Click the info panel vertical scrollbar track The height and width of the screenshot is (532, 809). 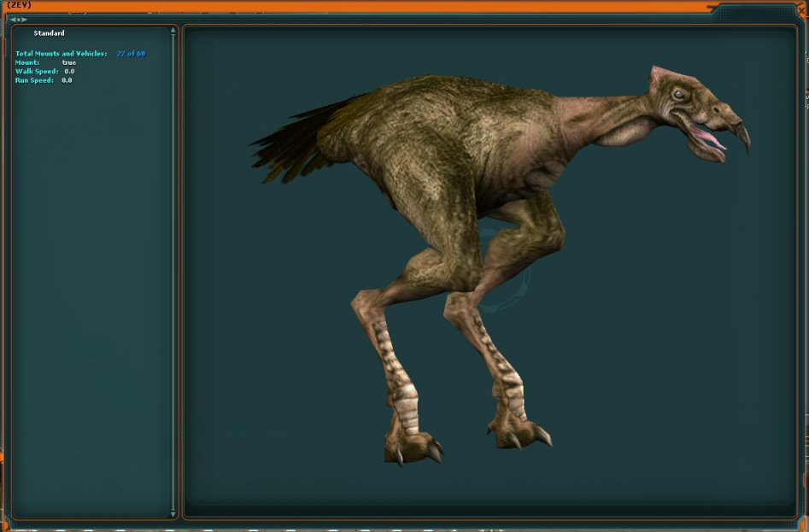[173, 273]
